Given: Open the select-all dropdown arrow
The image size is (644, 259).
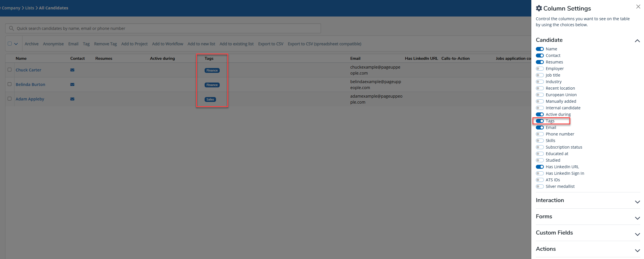Looking at the screenshot, I should click(16, 44).
